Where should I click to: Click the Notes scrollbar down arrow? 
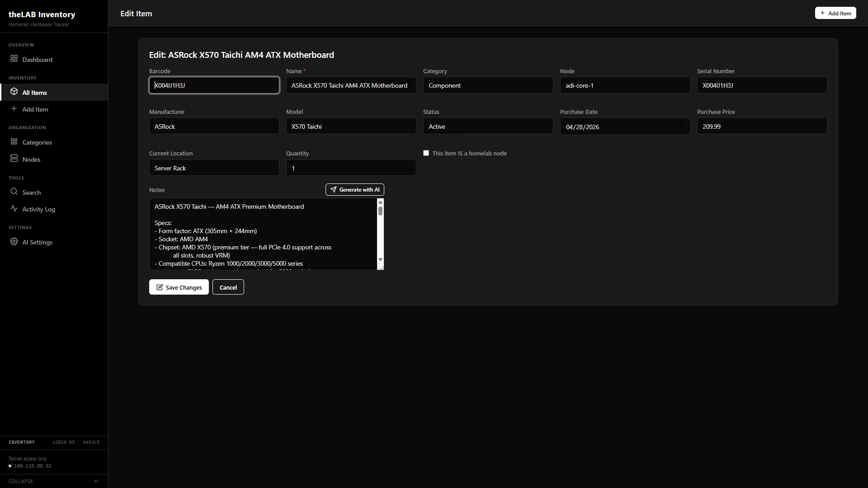pos(380,260)
